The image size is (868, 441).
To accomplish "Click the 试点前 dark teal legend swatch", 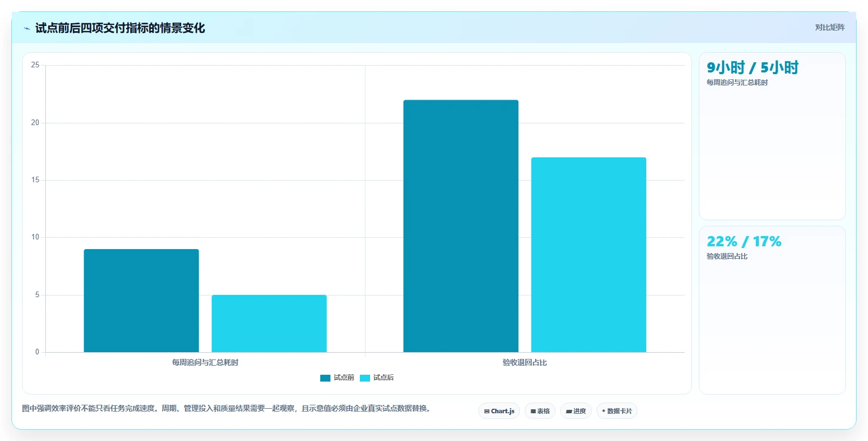I will (325, 378).
